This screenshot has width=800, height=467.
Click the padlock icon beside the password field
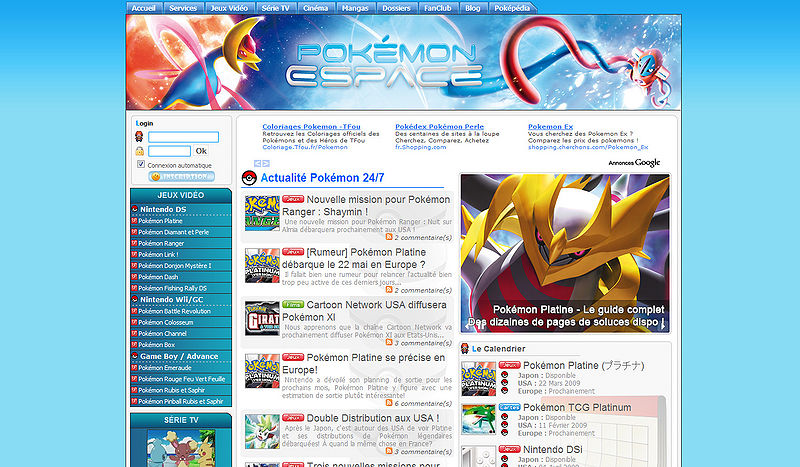click(139, 151)
